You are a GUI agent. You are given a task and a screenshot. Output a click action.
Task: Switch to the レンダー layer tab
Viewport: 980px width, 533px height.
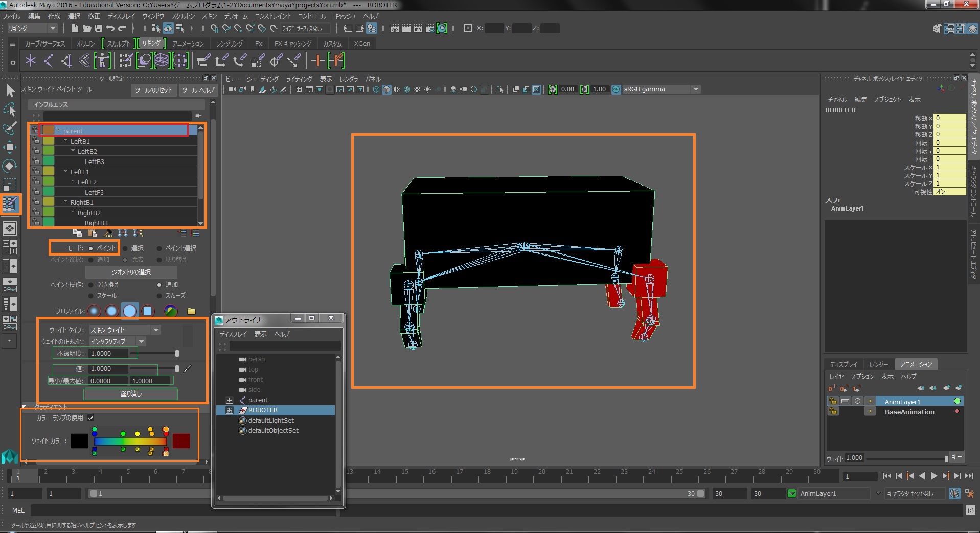pyautogui.click(x=878, y=364)
